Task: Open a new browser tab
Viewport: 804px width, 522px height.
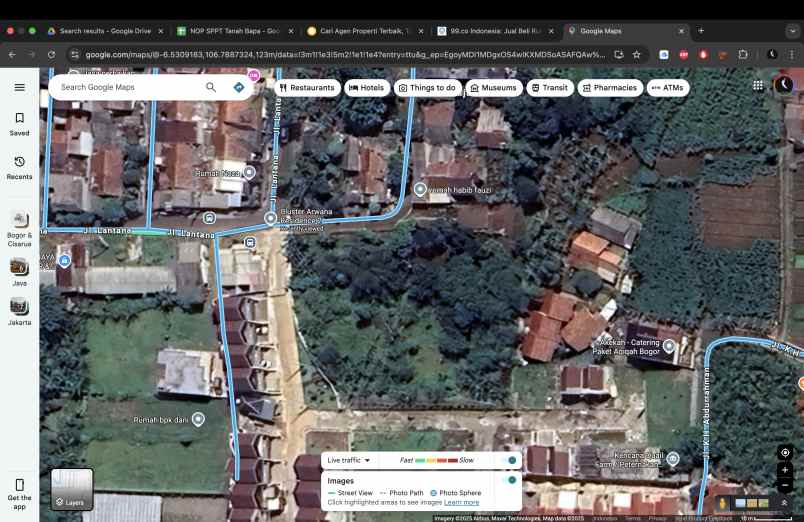Action: [x=701, y=31]
